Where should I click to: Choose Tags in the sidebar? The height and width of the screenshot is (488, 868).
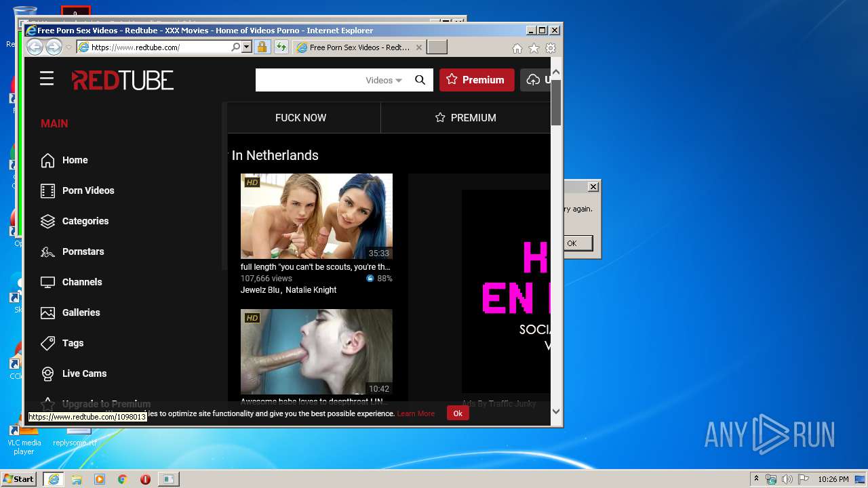click(73, 343)
